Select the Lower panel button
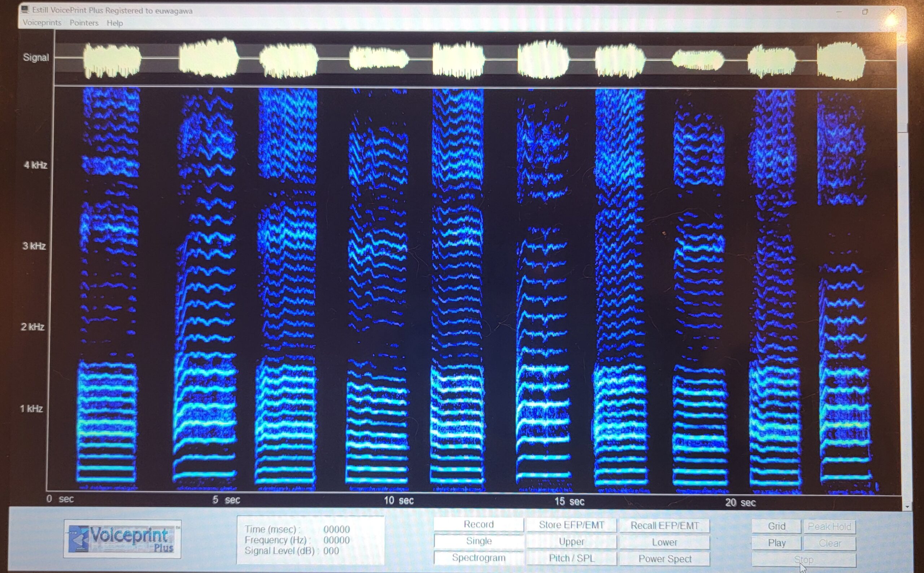The width and height of the screenshot is (924, 573). [664, 542]
